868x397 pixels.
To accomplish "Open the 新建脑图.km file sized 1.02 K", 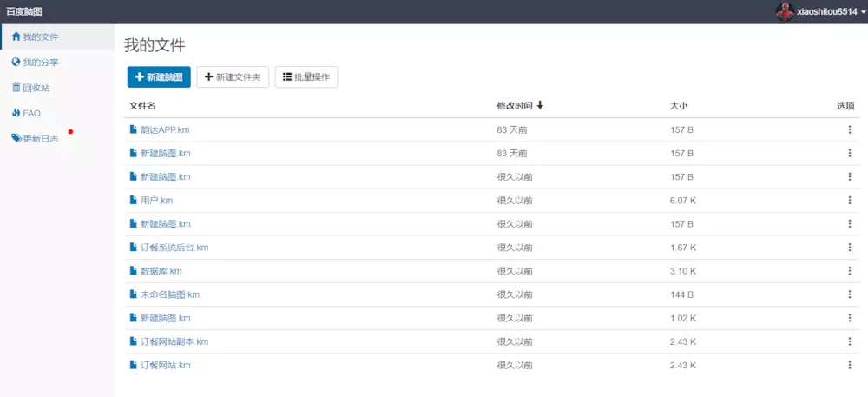I will click(x=166, y=318).
